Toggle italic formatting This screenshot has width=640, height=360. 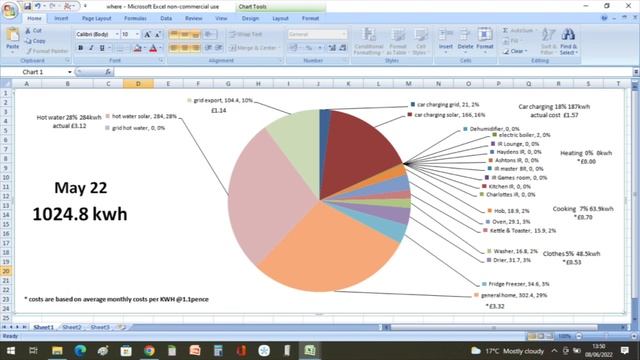point(91,48)
